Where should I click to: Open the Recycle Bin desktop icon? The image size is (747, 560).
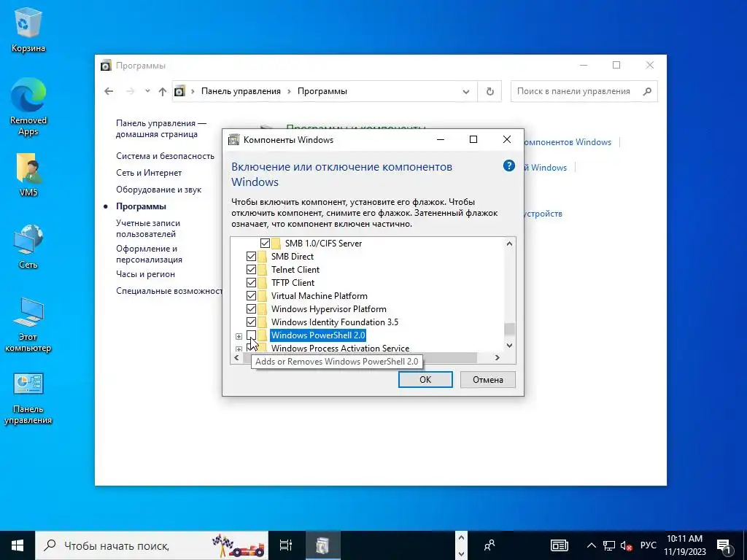(28, 29)
